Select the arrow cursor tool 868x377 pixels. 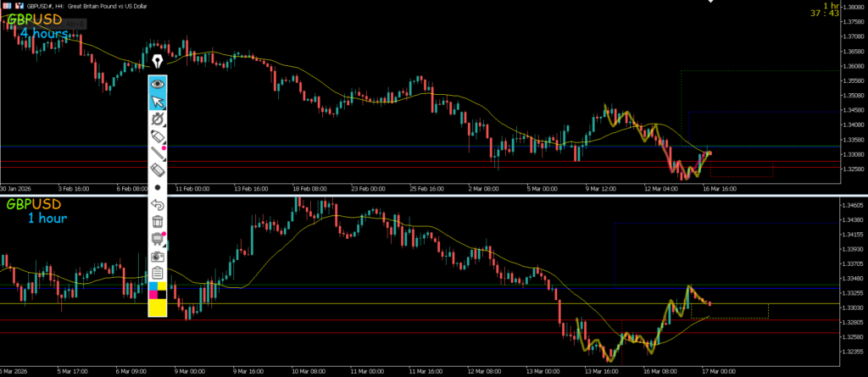158,102
